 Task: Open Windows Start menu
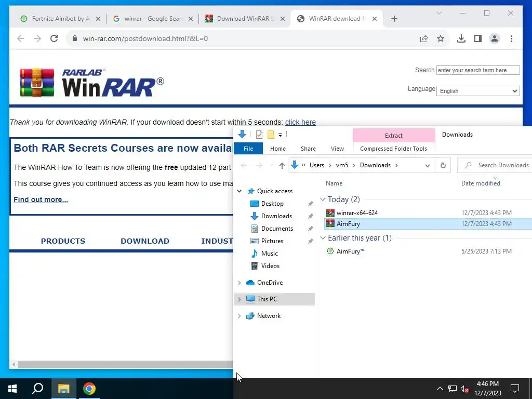pos(12,389)
